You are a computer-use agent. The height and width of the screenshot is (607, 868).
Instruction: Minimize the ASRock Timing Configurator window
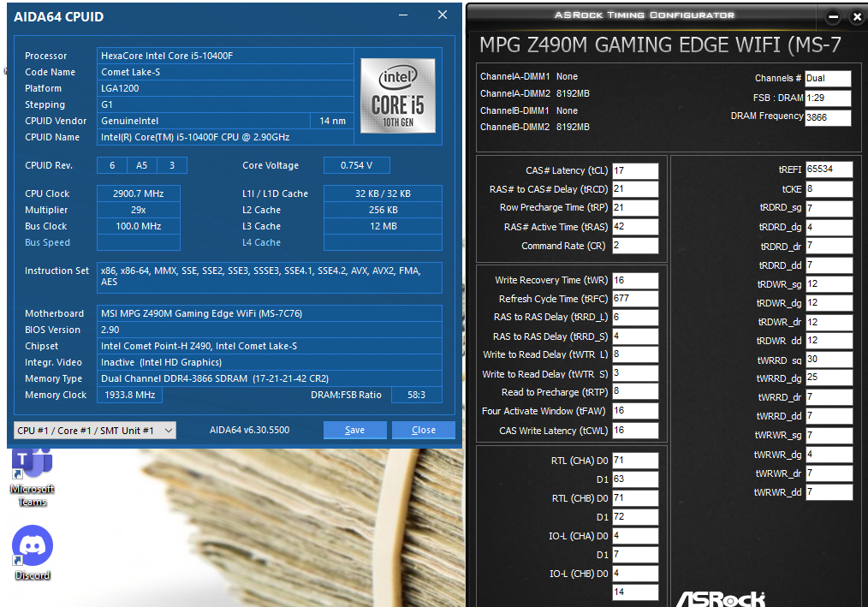tap(833, 17)
